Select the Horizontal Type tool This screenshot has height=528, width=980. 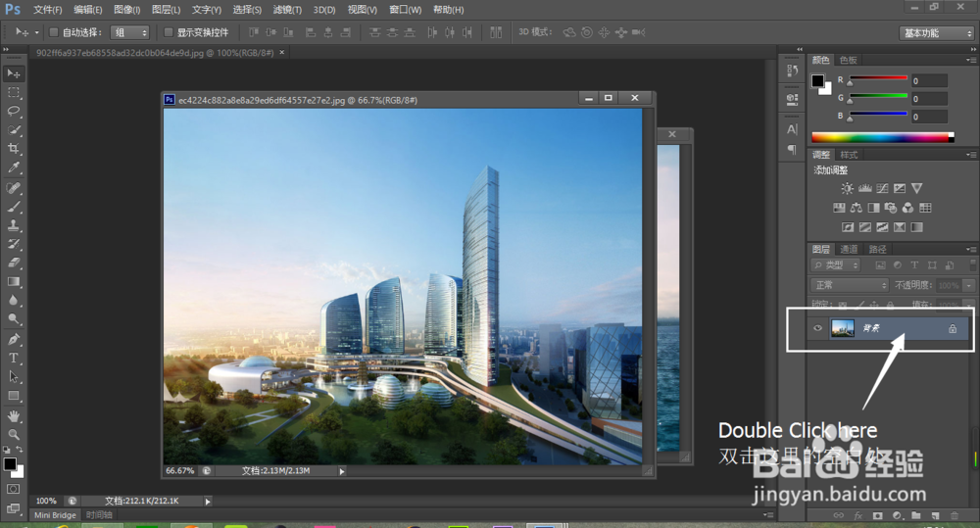[13, 358]
